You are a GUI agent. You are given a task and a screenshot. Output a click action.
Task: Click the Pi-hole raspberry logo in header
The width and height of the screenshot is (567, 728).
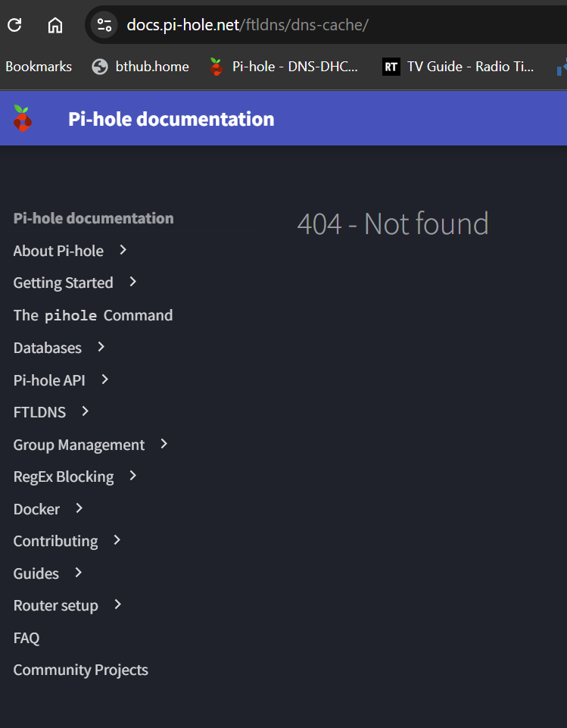pyautogui.click(x=22, y=118)
